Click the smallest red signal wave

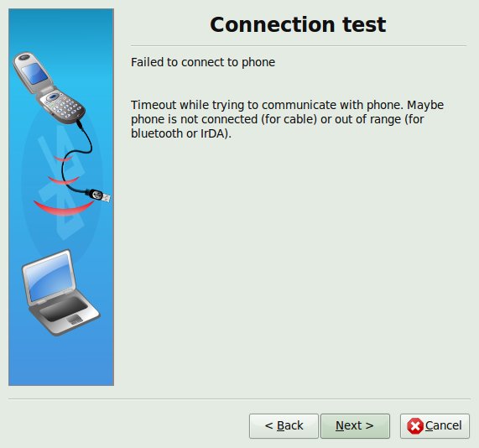coord(63,159)
